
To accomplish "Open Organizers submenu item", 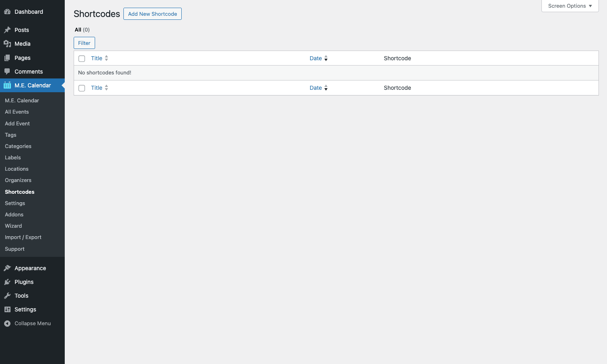I will (18, 180).
